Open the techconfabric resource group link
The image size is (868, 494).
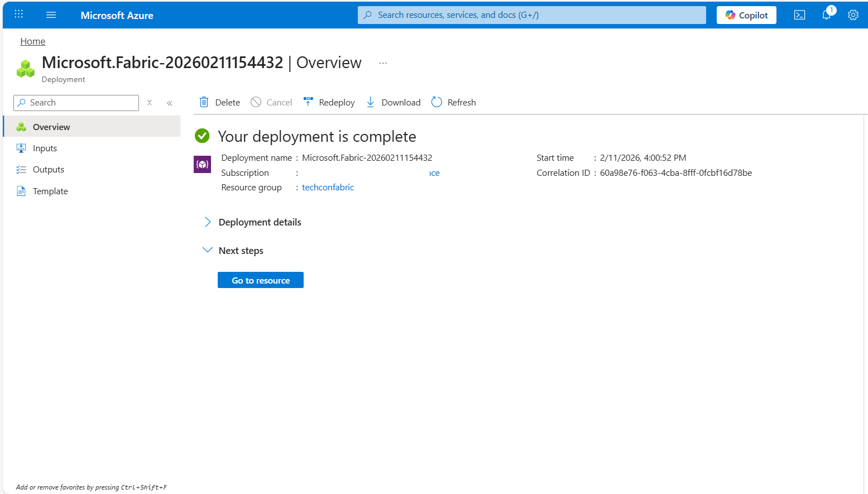point(328,188)
